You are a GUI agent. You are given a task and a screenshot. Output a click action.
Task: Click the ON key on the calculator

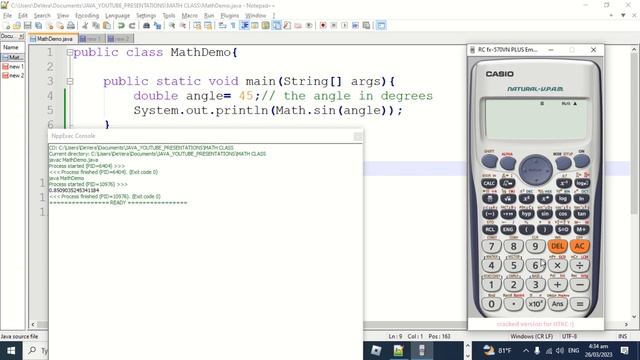click(x=582, y=161)
